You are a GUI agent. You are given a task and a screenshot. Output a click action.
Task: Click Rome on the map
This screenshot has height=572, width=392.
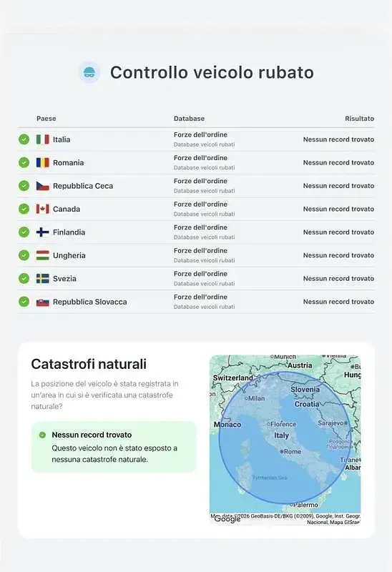291,452
